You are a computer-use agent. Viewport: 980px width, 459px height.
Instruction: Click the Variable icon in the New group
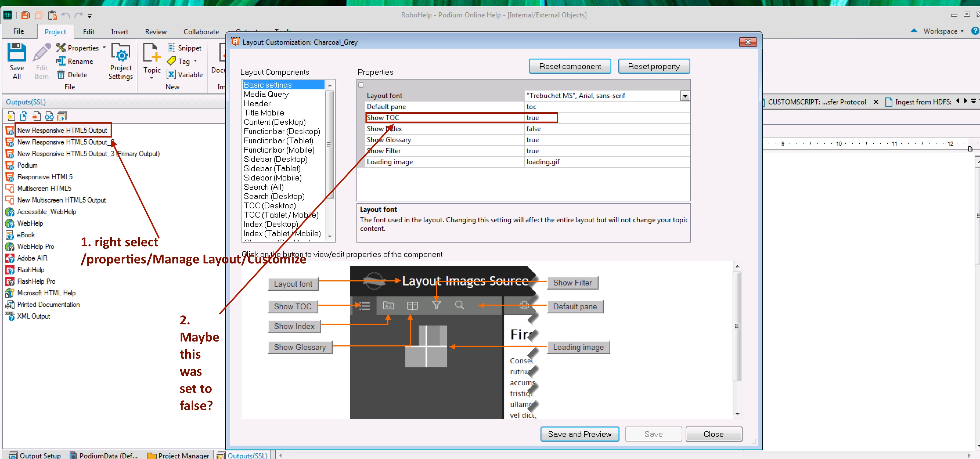[x=171, y=75]
